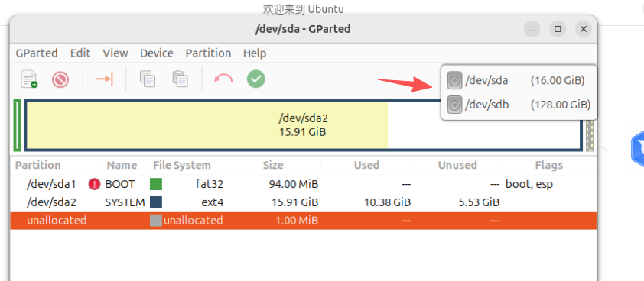Screen dimensions: 644x281
Task: Open the Device menu
Action: (x=157, y=53)
